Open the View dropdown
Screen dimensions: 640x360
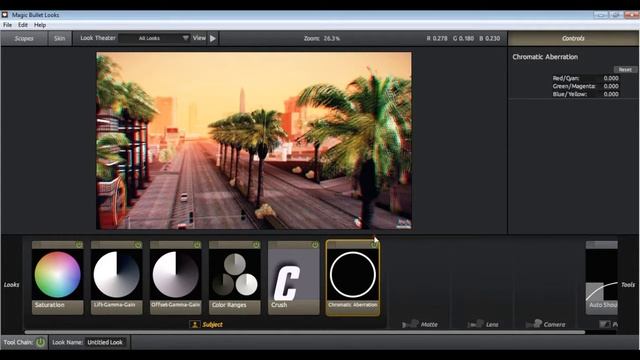199,38
